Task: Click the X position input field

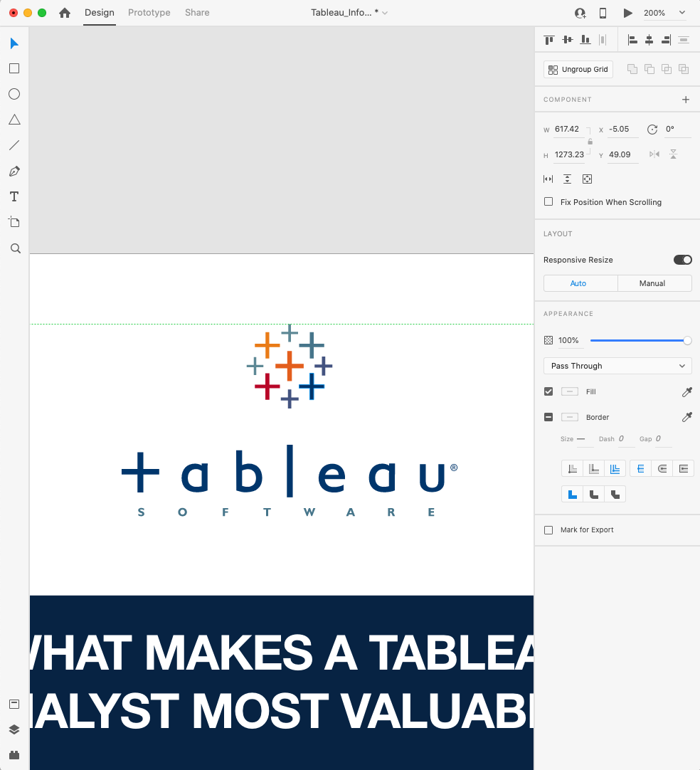Action: [623, 130]
